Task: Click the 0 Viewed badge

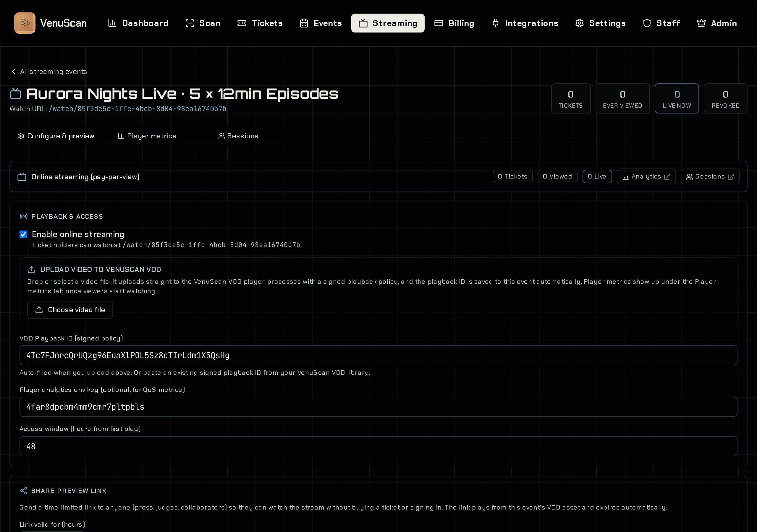Action: [x=557, y=176]
